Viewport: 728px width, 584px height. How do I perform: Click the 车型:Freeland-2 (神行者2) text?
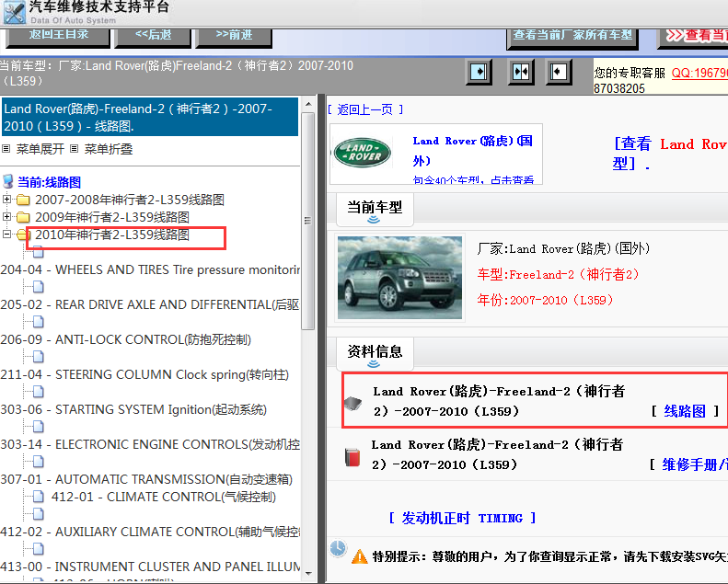point(558,274)
